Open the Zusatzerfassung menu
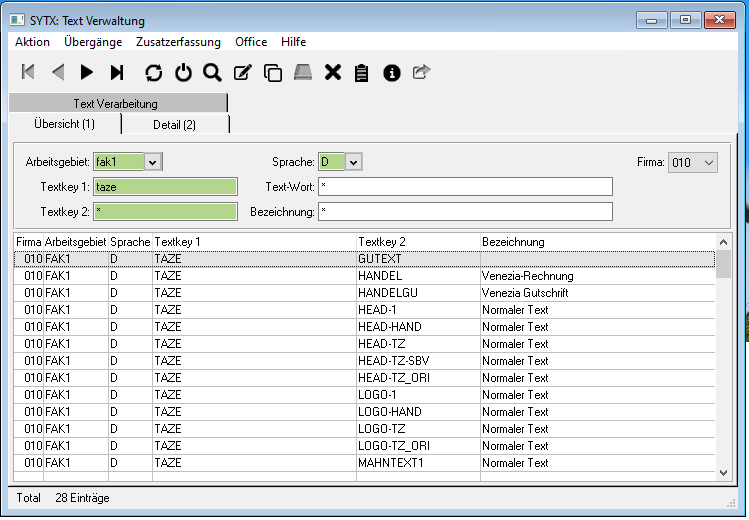 pos(179,42)
